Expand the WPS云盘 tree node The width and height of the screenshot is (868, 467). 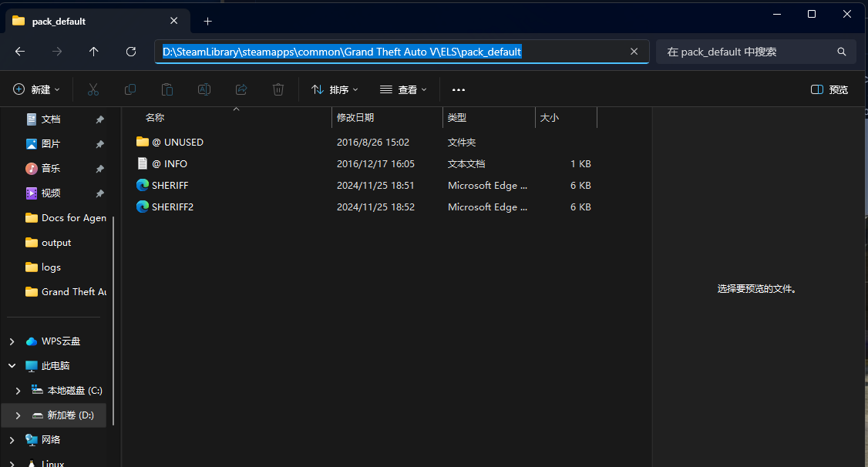pyautogui.click(x=12, y=341)
